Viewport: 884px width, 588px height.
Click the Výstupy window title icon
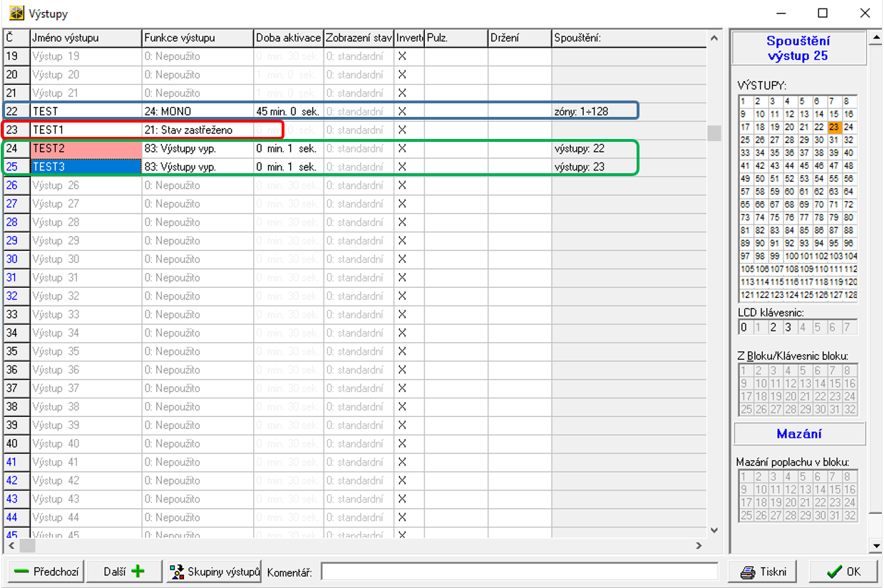(15, 13)
